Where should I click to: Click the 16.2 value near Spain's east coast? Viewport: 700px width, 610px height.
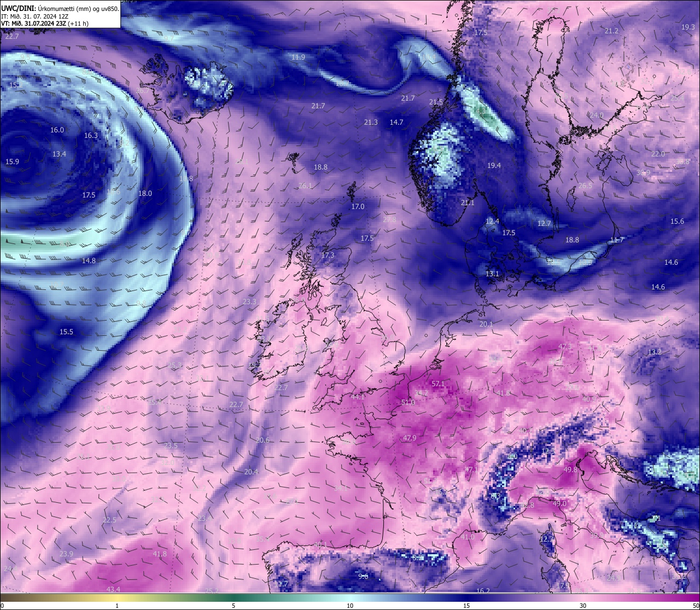pyautogui.click(x=483, y=591)
